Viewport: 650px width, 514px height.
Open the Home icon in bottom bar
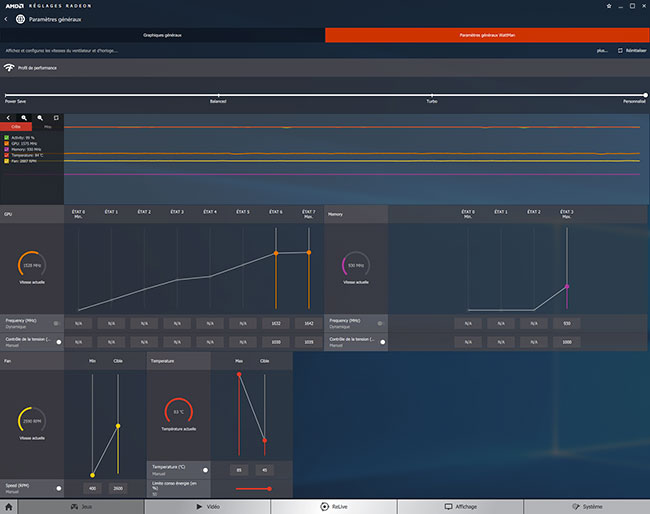click(x=10, y=506)
